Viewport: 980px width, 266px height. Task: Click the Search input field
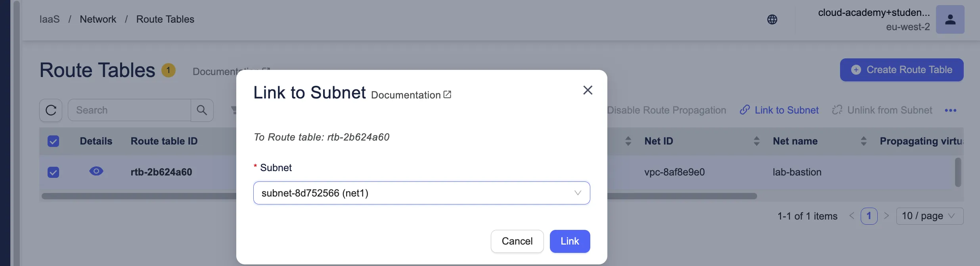click(x=129, y=110)
